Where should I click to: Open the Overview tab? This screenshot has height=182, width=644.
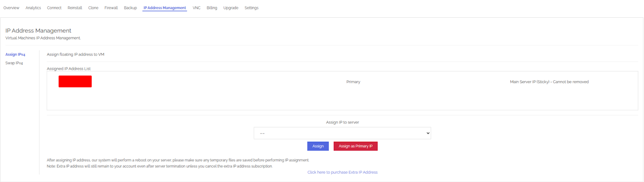pyautogui.click(x=11, y=8)
